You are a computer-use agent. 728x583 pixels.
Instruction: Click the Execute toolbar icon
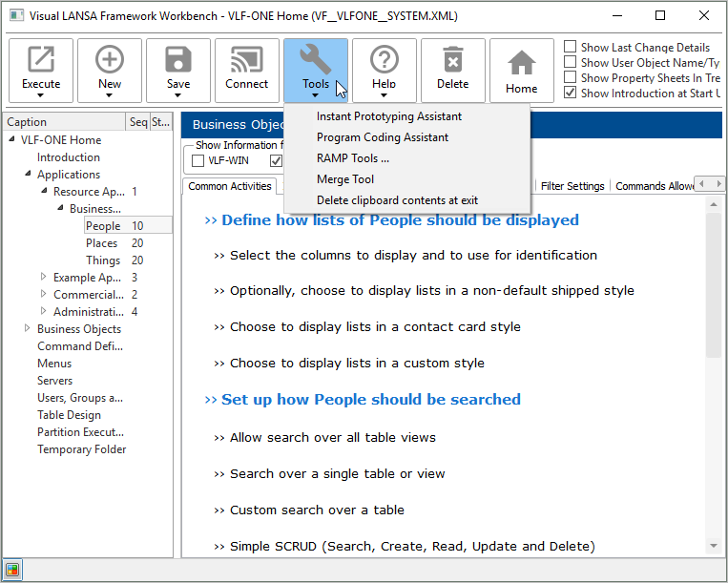pos(41,60)
